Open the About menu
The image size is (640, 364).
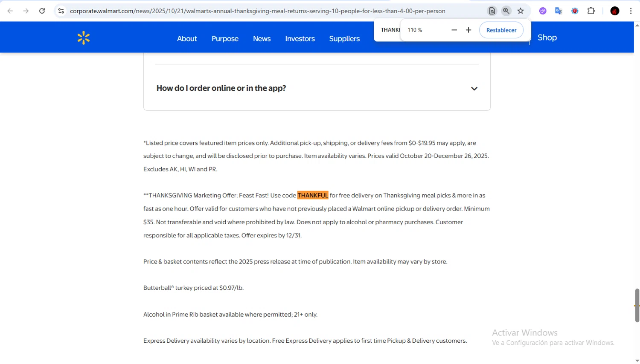click(x=187, y=38)
